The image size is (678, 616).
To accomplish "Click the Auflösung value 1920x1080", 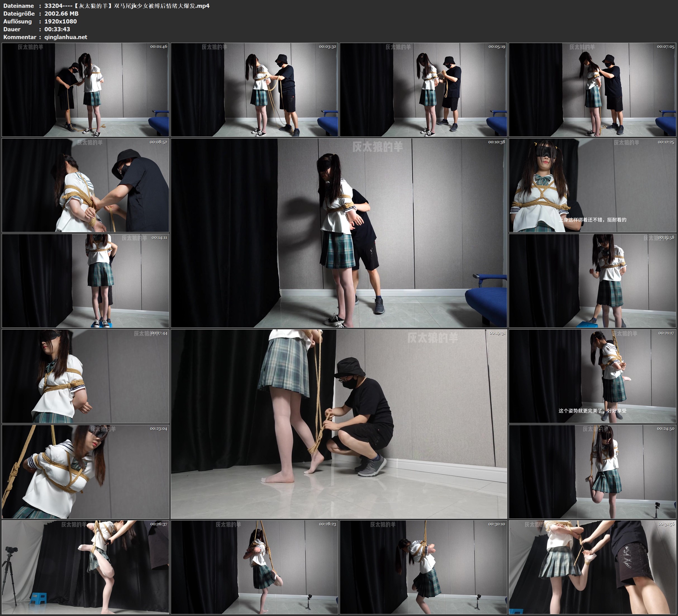I will point(61,21).
